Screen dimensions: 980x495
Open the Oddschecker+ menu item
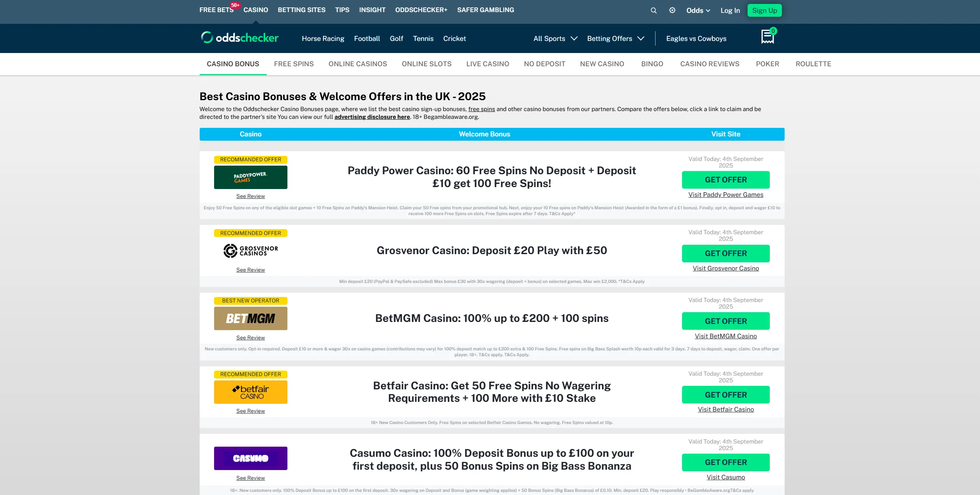(x=421, y=10)
